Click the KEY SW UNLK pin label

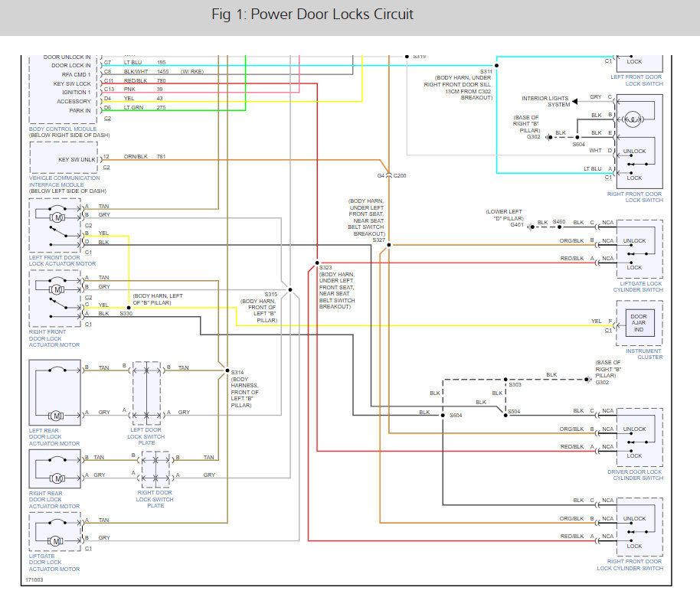[x=77, y=159]
